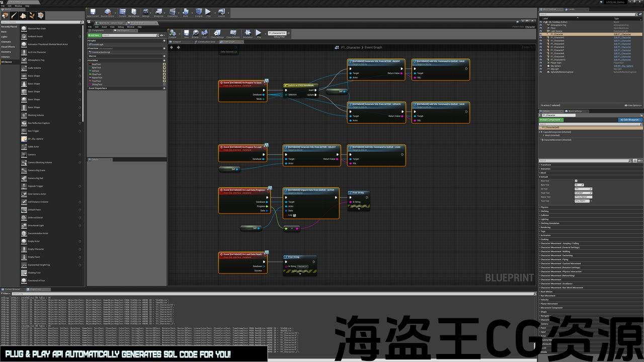This screenshot has height=362, width=644.
Task: Open Marketplace from the main toolbar
Action: (134, 13)
